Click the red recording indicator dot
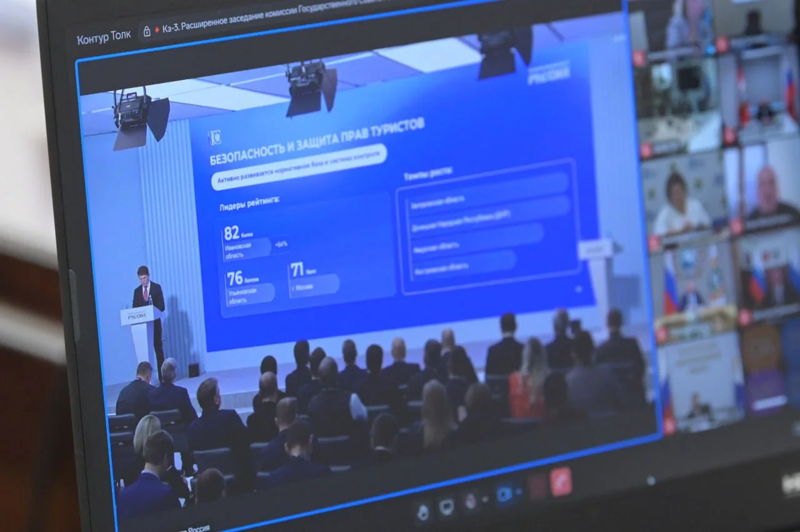Viewport: 800px width, 532px height. click(x=157, y=30)
